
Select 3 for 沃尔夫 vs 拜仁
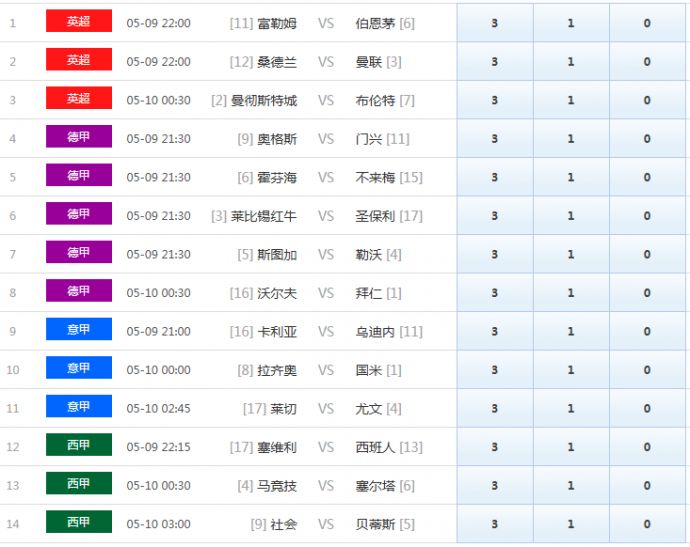(x=495, y=293)
